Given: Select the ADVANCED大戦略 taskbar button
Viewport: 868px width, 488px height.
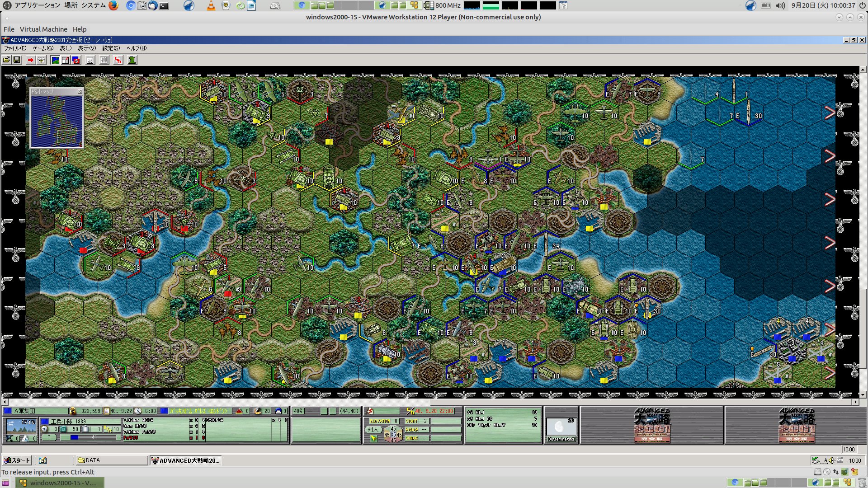Looking at the screenshot, I should tap(185, 460).
